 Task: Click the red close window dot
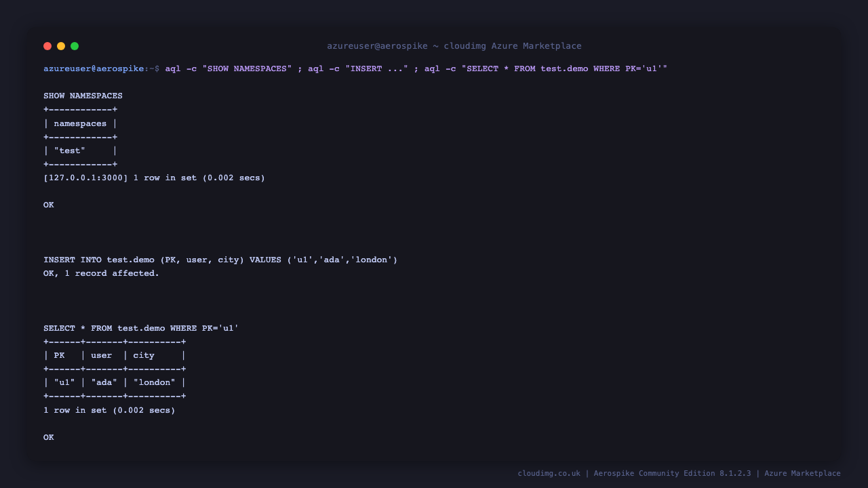pyautogui.click(x=47, y=46)
